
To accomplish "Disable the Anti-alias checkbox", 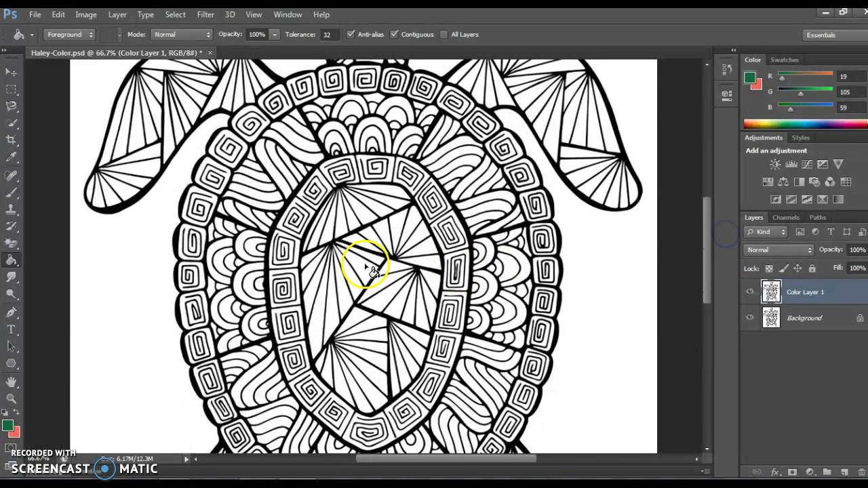I will pos(351,35).
